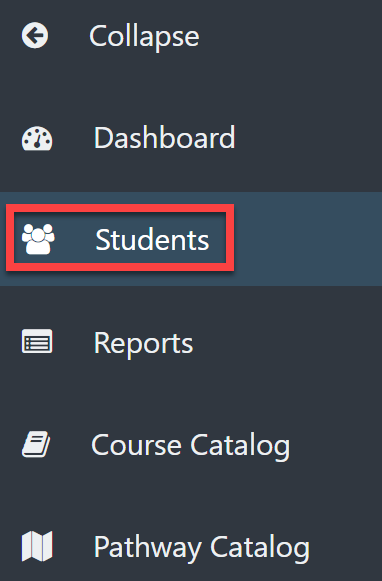The image size is (382, 581).
Task: Click the Pathway Catalog text label
Action: tap(202, 548)
